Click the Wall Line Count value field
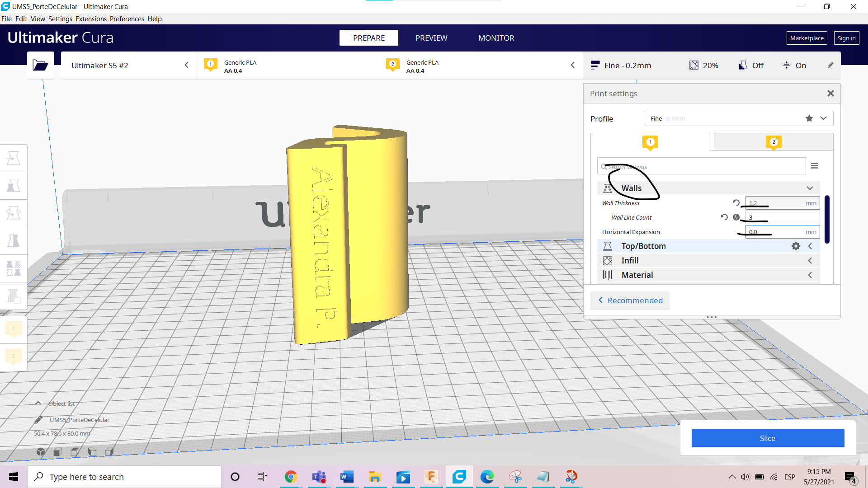 pyautogui.click(x=782, y=217)
